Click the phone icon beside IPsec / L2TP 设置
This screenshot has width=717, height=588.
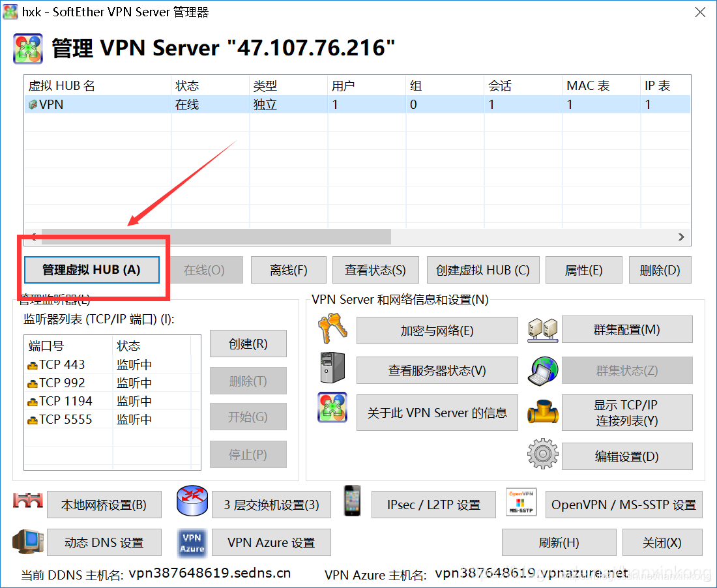coord(352,501)
